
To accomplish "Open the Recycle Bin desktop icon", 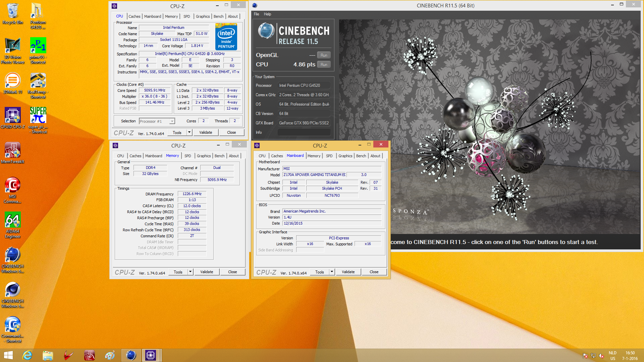I will tap(13, 13).
